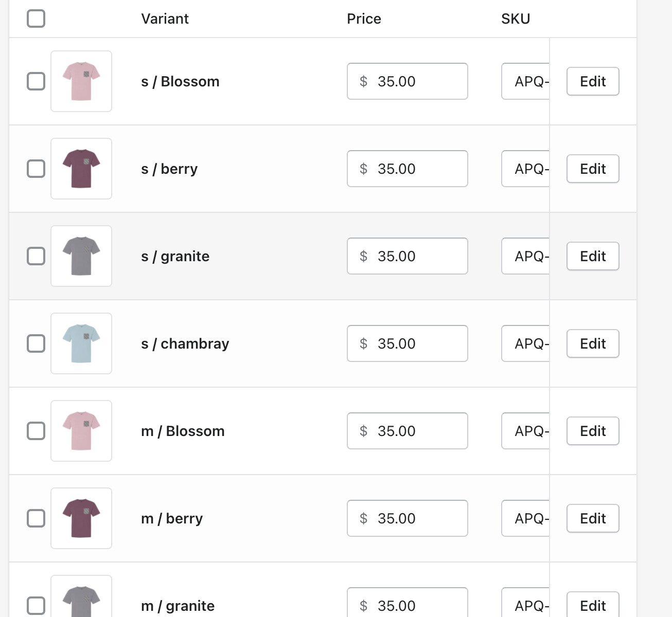Click the s / chambray blue shirt image
The width and height of the screenshot is (672, 617).
[x=81, y=343]
